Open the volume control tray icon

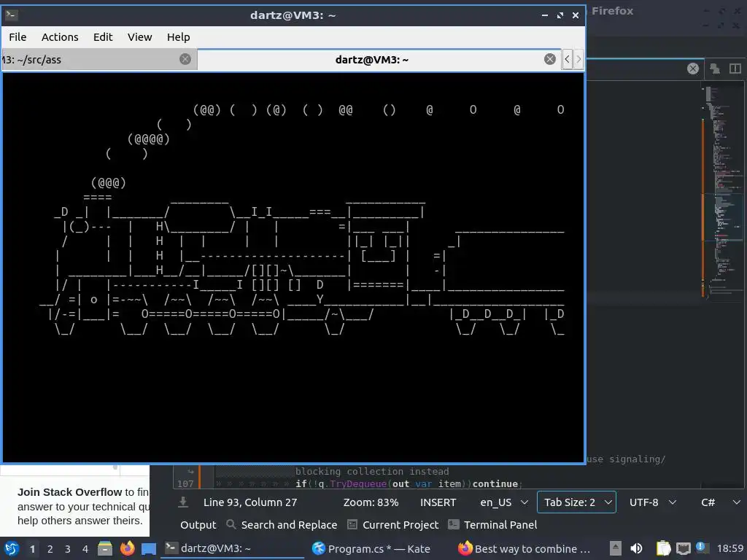tap(636, 548)
